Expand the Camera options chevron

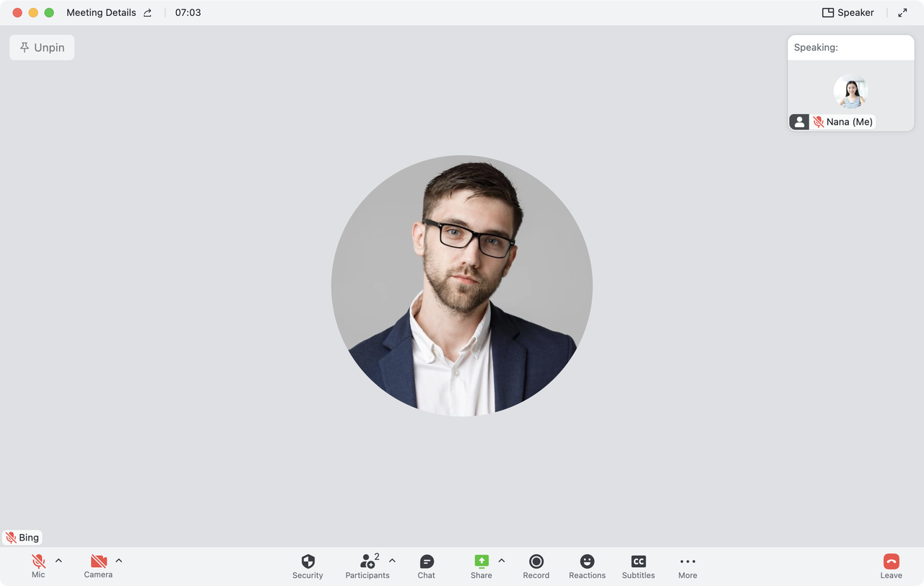pos(119,560)
